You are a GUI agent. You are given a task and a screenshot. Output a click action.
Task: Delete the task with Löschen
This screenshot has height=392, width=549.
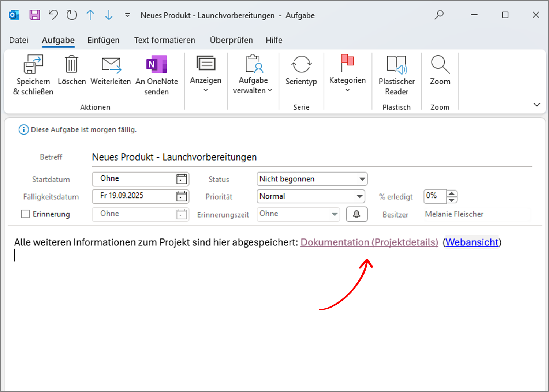point(71,65)
